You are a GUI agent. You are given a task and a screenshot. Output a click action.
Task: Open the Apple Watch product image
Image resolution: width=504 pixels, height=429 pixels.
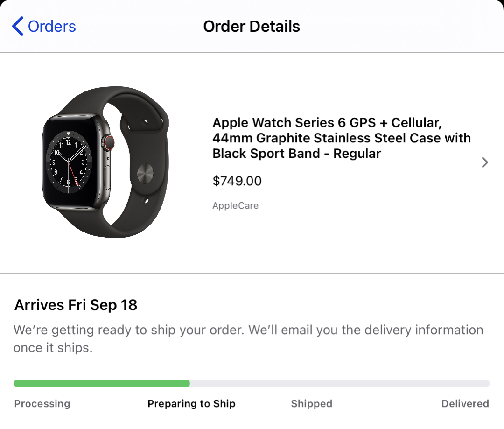tap(106, 162)
